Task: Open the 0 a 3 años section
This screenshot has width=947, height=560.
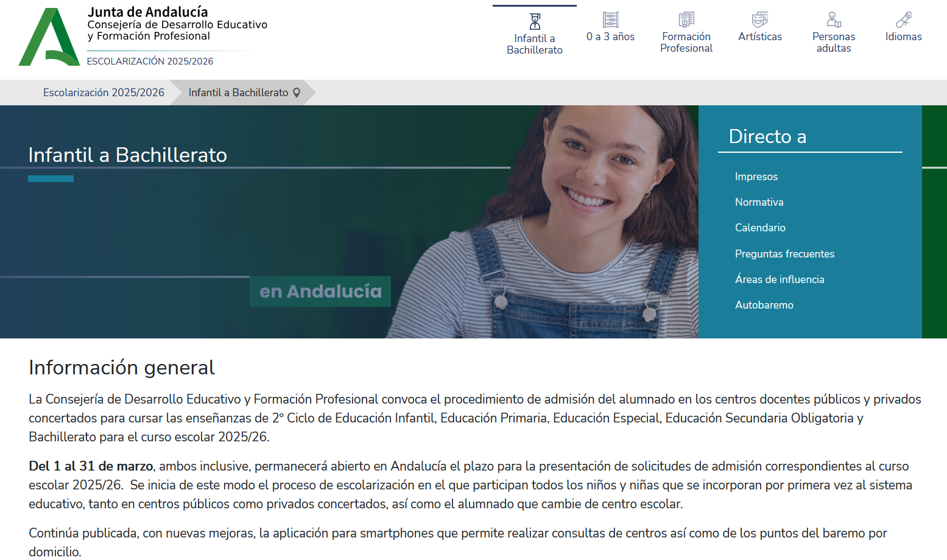Action: coord(610,37)
